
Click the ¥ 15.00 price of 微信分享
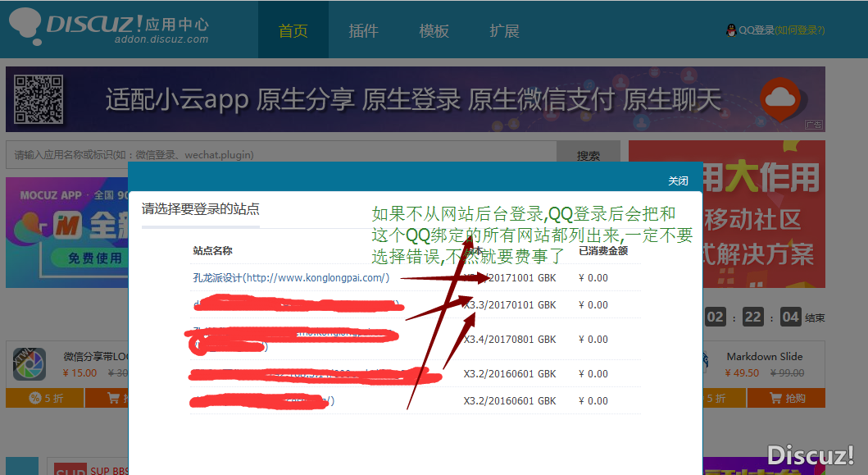point(80,373)
